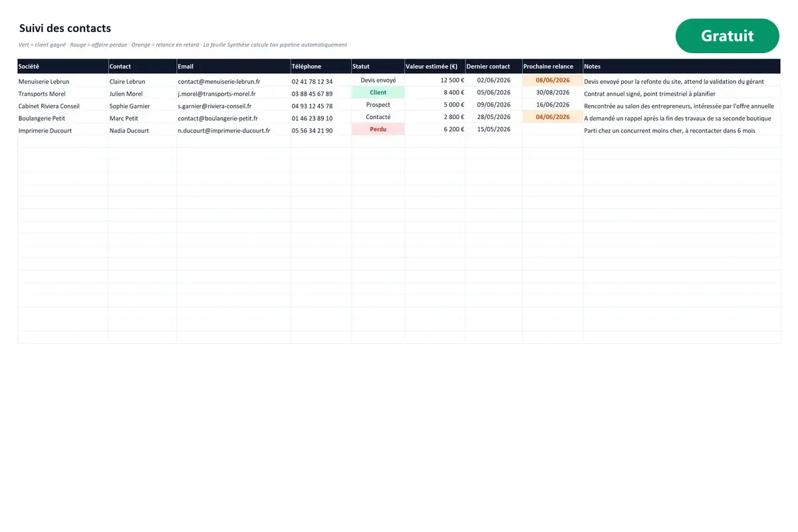Image resolution: width=798 pixels, height=532 pixels.
Task: Select contact Sophie Garnier
Action: (x=142, y=105)
